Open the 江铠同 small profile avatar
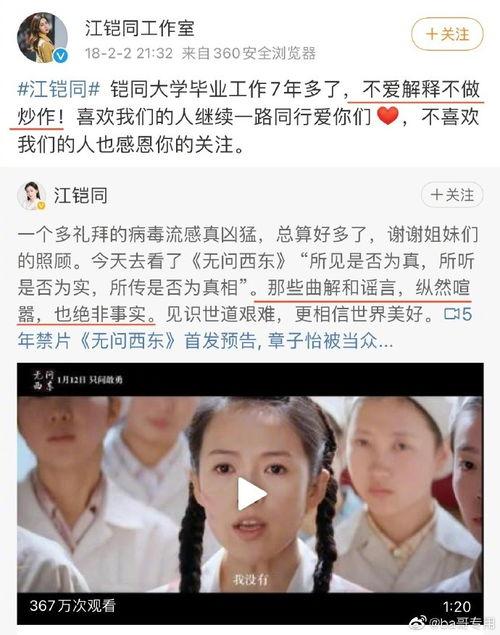This screenshot has height=635, width=500. tap(31, 196)
